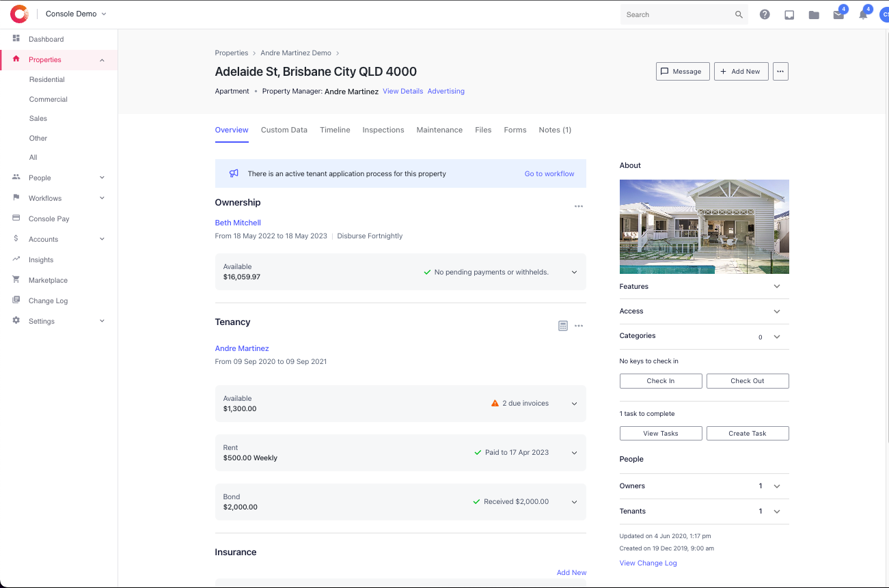Viewport: 889px width, 588px height.
Task: Check the mail inbox showing 4 messages
Action: [838, 14]
